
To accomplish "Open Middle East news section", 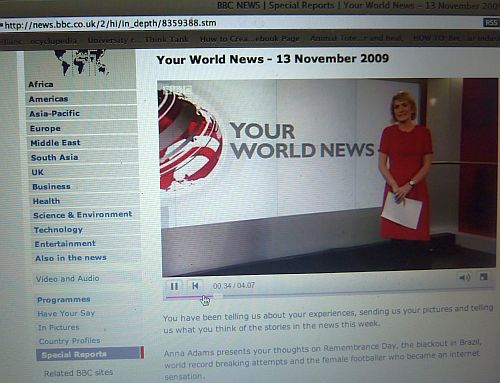I will tap(55, 143).
